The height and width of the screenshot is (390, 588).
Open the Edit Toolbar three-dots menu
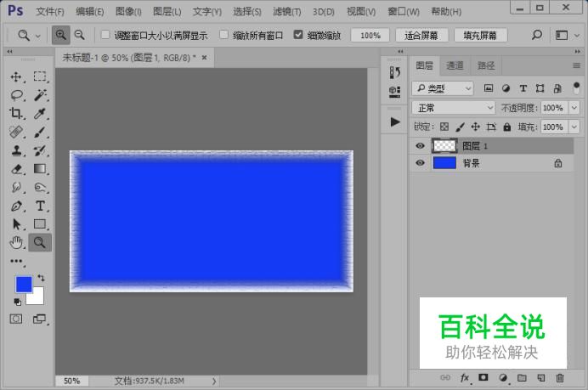tap(16, 261)
